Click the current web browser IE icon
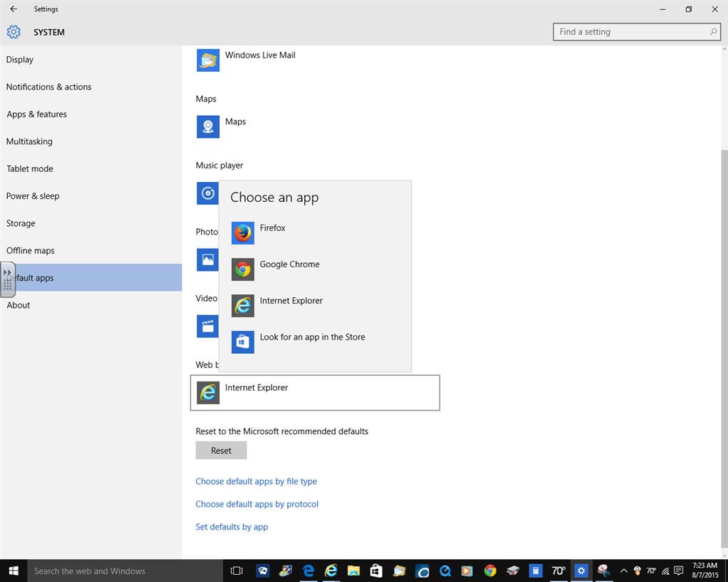Image resolution: width=728 pixels, height=582 pixels. coord(208,393)
